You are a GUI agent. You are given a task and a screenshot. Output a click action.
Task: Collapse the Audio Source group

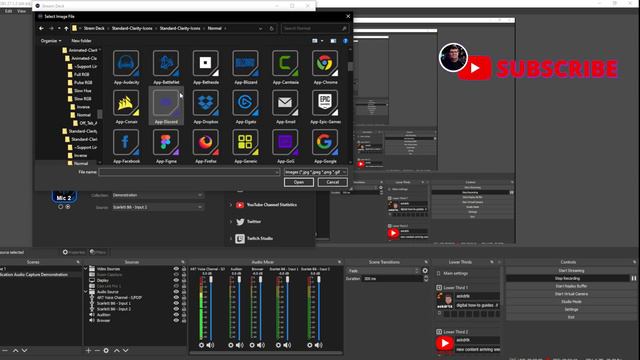pyautogui.click(x=86, y=291)
